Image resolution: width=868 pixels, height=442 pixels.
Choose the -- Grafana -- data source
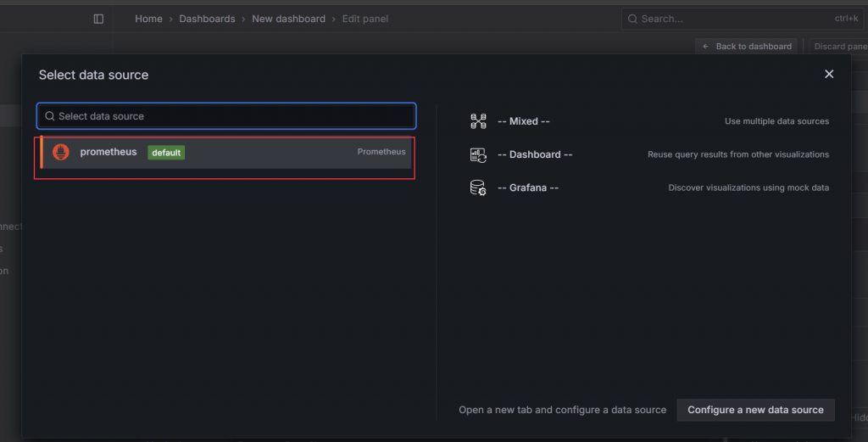648,187
